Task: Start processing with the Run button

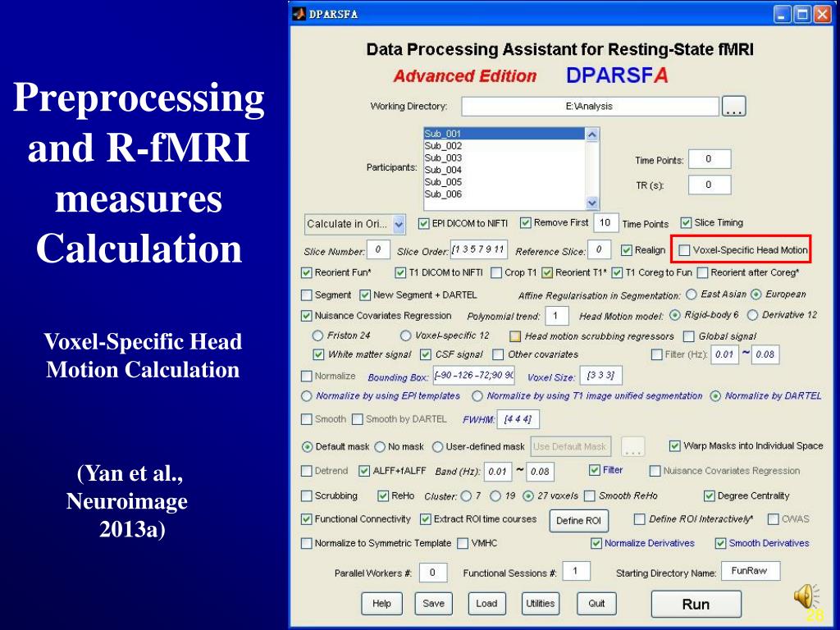Action: (x=696, y=605)
